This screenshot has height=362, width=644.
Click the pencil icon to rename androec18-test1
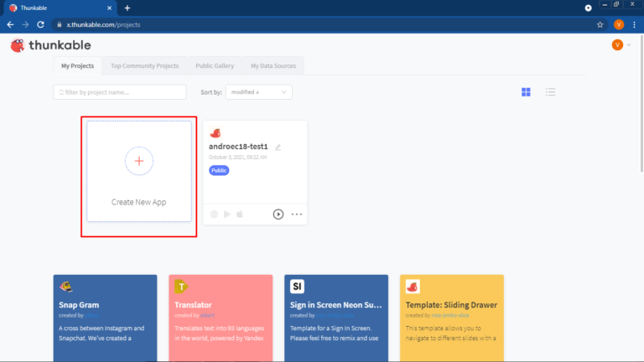coord(278,147)
